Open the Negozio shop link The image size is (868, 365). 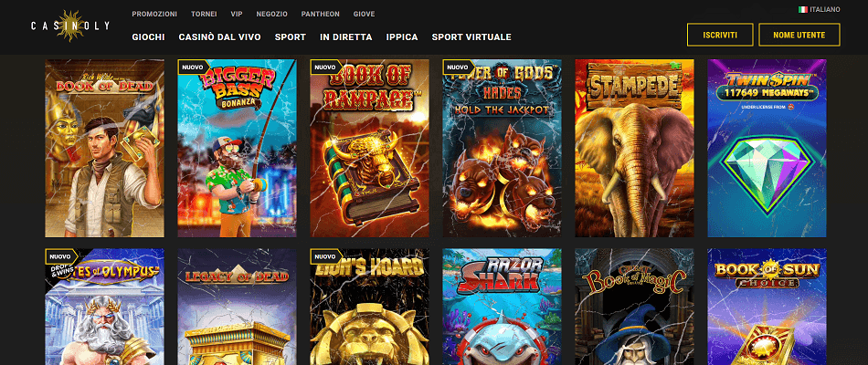[x=271, y=14]
